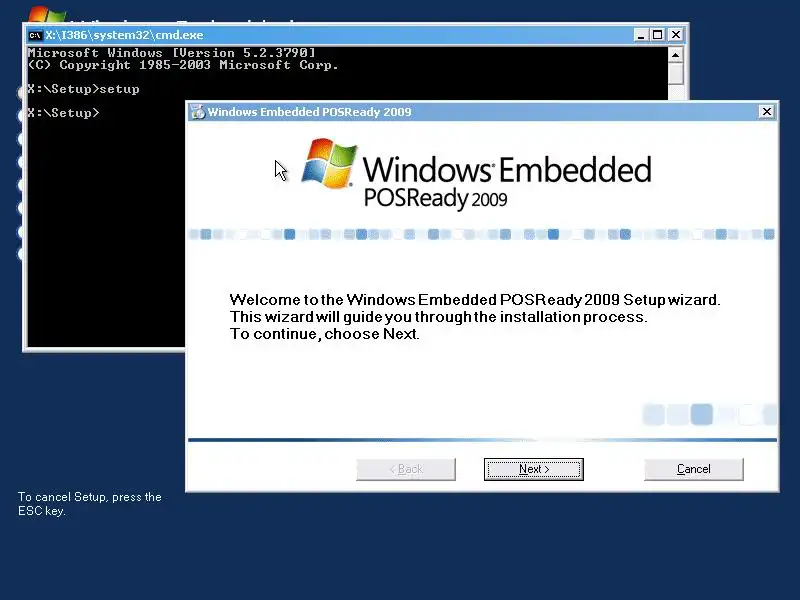The height and width of the screenshot is (600, 800).
Task: Click the cmd.exe title bar text
Action: [x=124, y=35]
